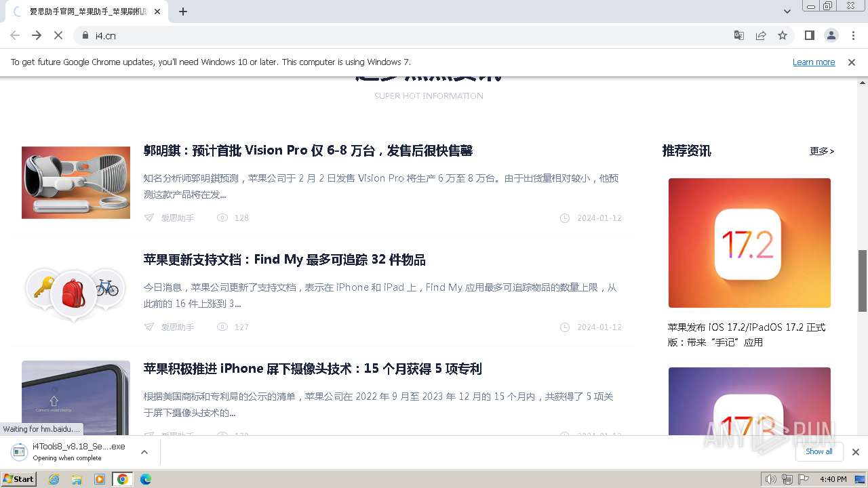Expand i4Tools8 download options chevron
The image size is (868, 488).
tap(144, 452)
